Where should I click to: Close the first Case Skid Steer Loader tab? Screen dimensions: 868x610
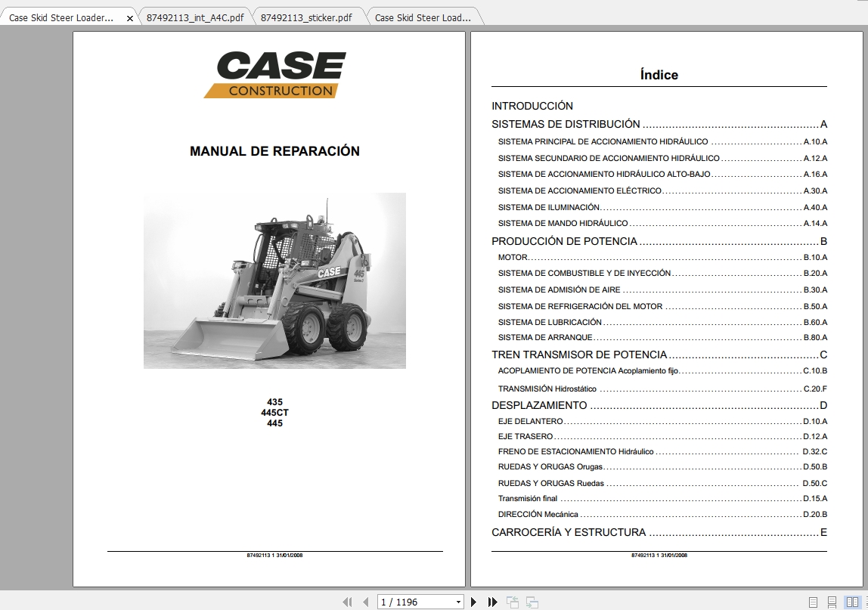point(129,18)
